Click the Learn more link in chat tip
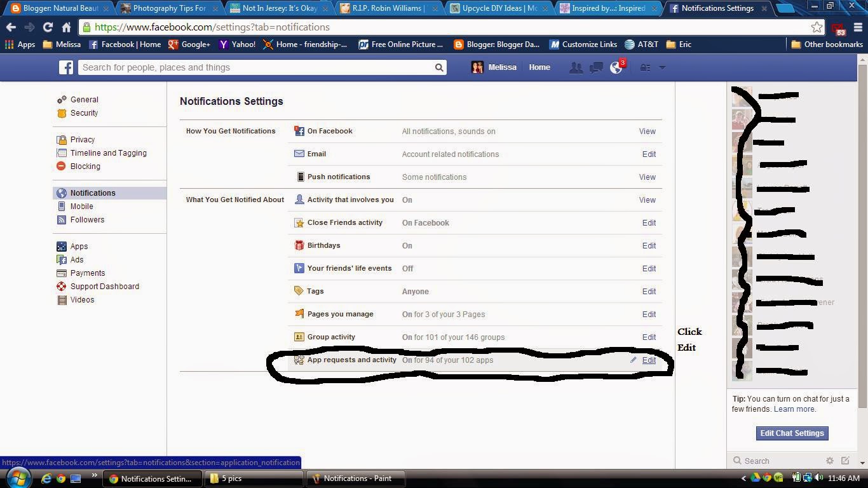 click(794, 409)
